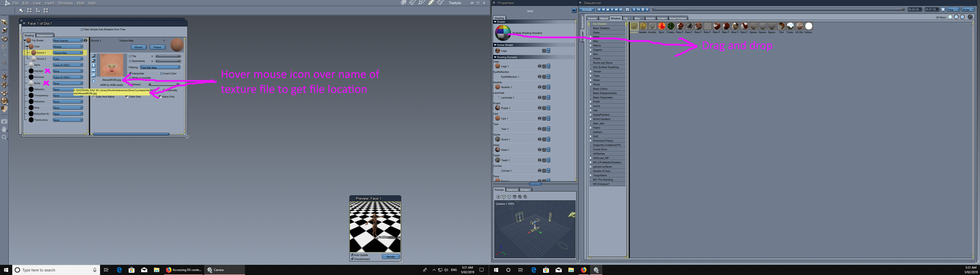This screenshot has height=275, width=980.
Task: Click the Brightness slider track
Action: (164, 84)
